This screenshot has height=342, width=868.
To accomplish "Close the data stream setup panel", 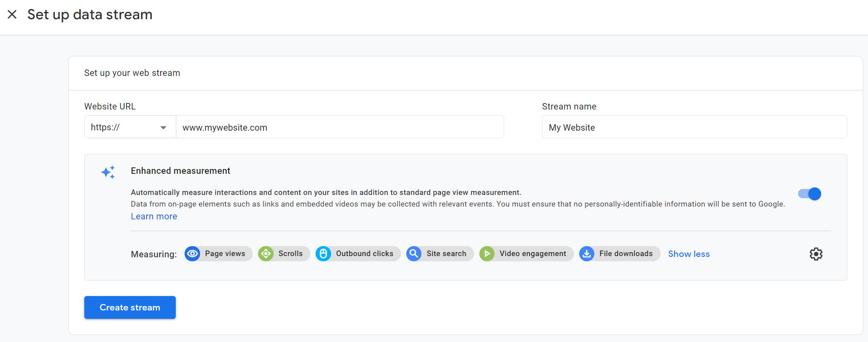I will coord(12,15).
